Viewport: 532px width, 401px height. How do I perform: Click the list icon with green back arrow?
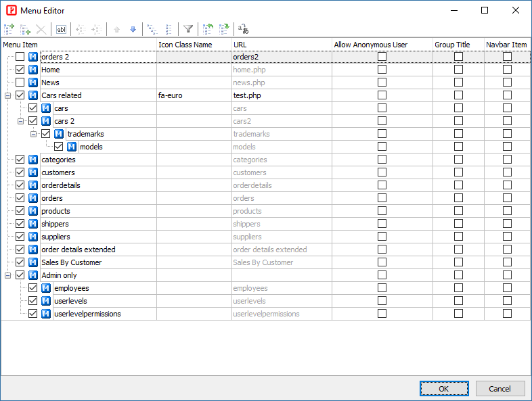[x=208, y=29]
